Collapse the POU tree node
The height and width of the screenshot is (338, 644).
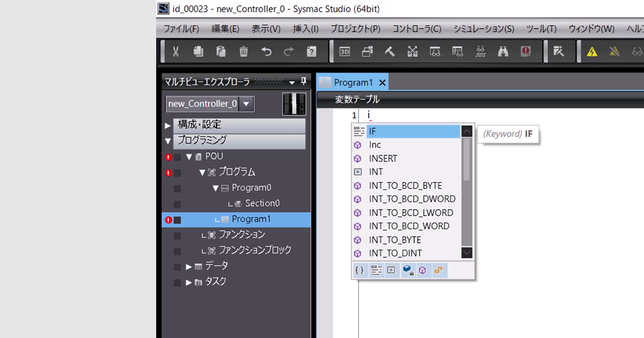tap(189, 157)
